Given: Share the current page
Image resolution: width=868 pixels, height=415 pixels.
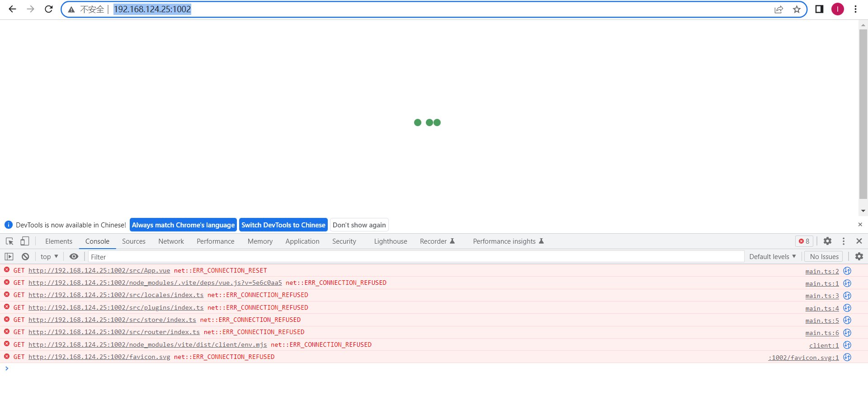Looking at the screenshot, I should (x=778, y=9).
